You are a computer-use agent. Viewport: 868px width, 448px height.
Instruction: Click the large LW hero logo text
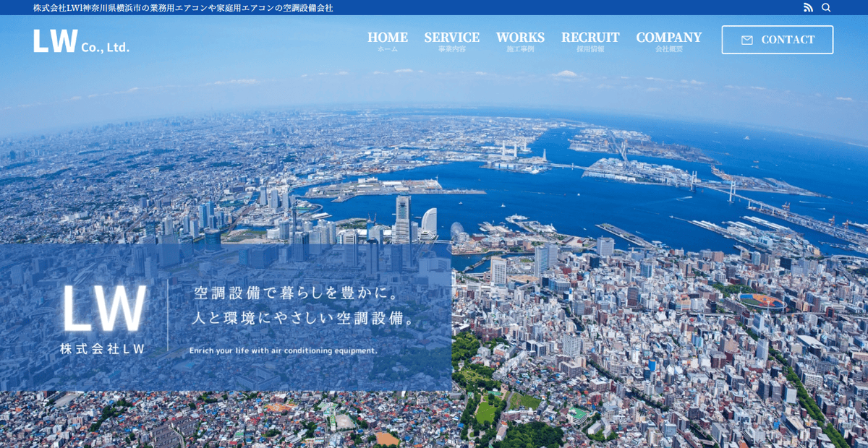tap(105, 309)
